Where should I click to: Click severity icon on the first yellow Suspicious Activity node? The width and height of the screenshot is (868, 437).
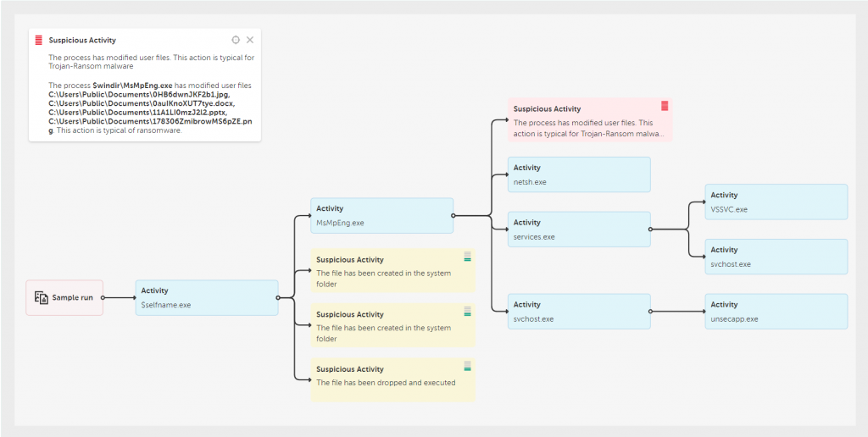click(467, 257)
